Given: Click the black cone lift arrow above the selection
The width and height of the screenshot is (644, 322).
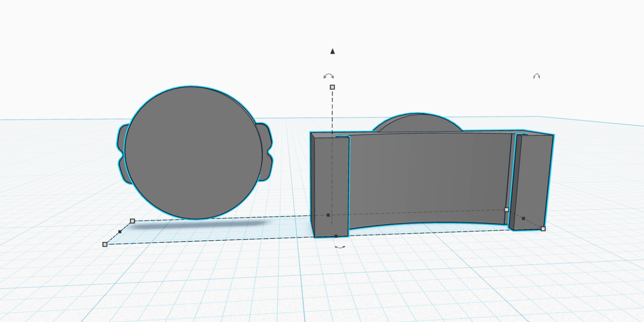Looking at the screenshot, I should pyautogui.click(x=332, y=51).
